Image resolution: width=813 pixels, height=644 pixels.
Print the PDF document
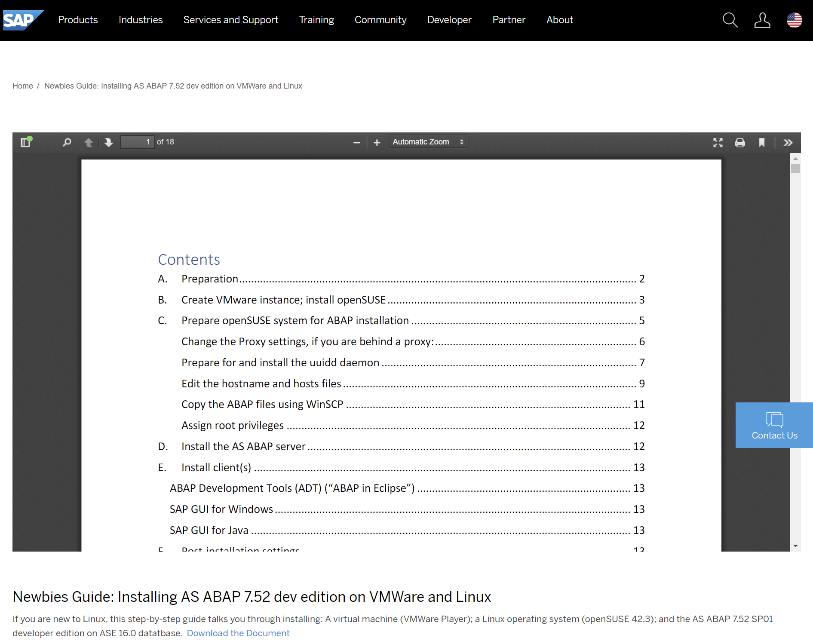coord(740,142)
